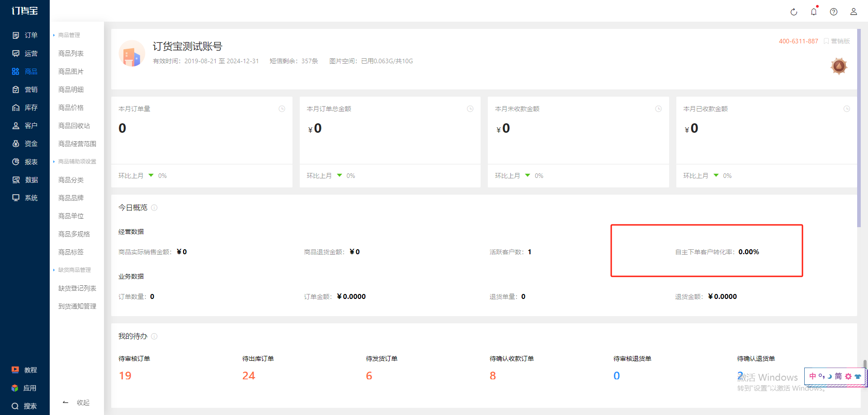Open the 报表 sidebar section

click(25, 162)
